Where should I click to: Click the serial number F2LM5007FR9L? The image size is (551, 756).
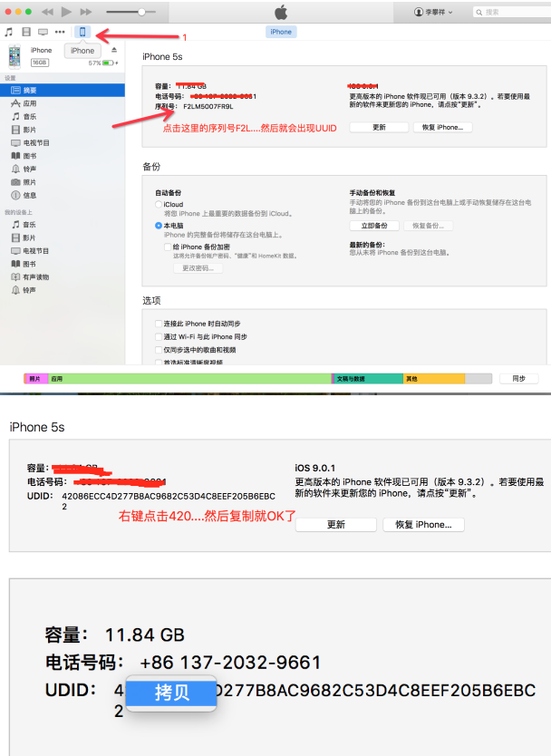(208, 107)
